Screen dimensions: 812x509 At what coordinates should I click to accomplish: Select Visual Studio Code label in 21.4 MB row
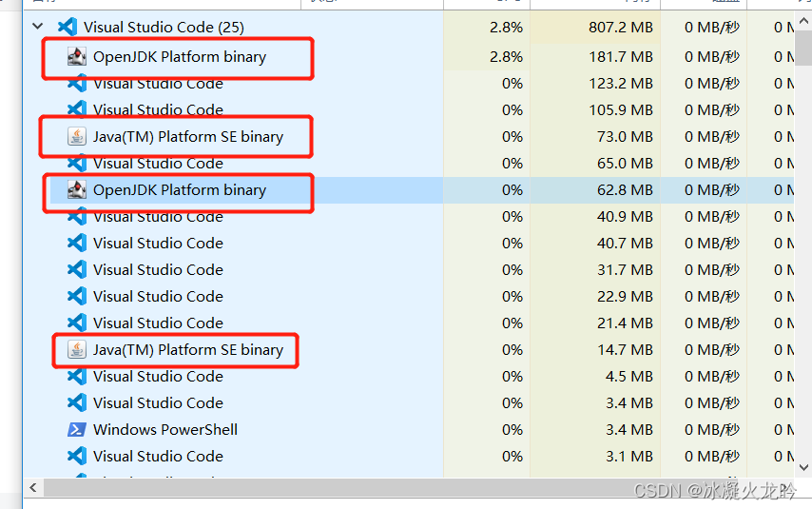pos(158,323)
